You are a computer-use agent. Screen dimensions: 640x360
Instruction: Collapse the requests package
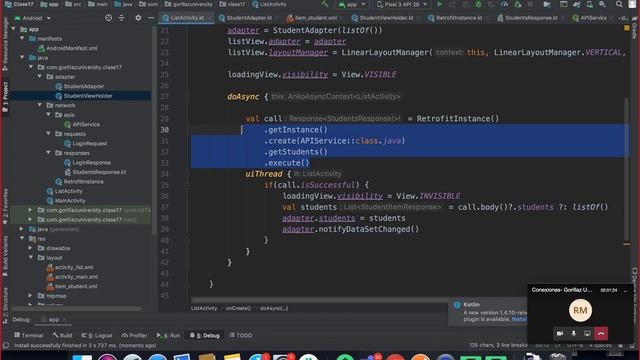[48, 133]
